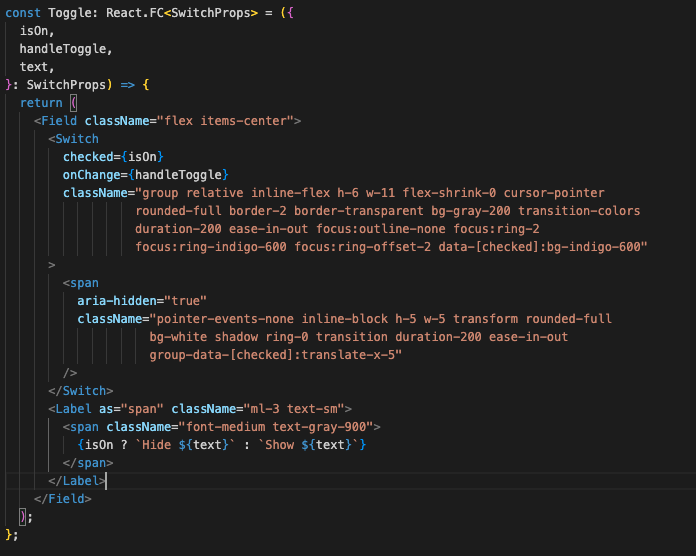Click the 'checked' attribute
The height and width of the screenshot is (556, 696).
tap(88, 157)
